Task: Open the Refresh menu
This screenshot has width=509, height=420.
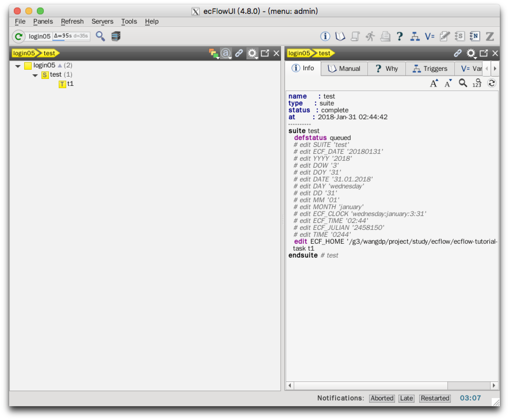Action: pos(72,22)
